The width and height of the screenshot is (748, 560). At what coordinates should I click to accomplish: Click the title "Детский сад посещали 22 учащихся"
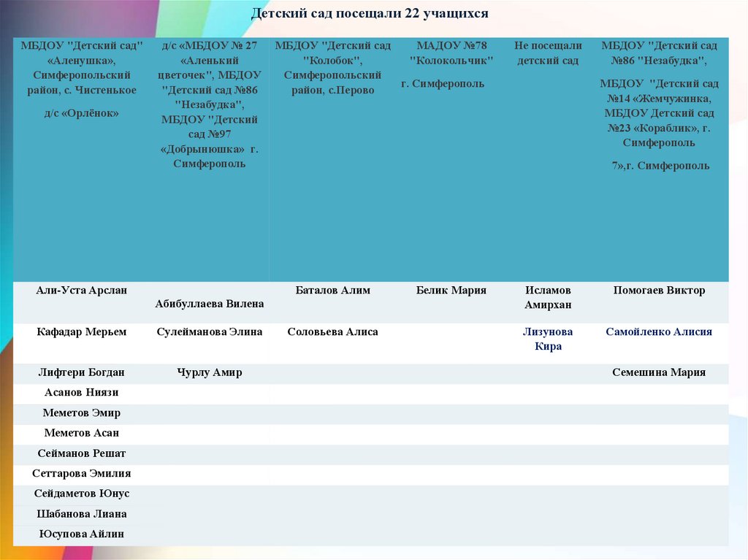pos(370,14)
